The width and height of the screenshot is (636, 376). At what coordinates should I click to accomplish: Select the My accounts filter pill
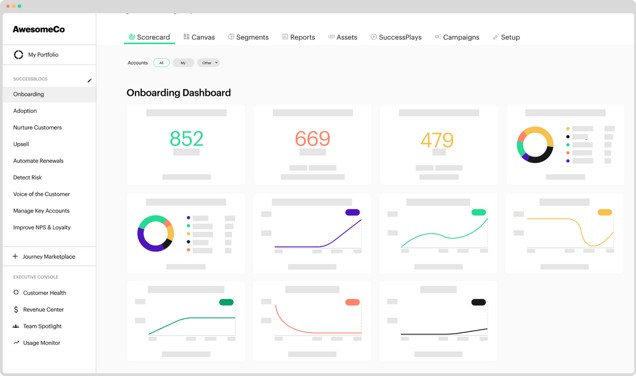pos(183,63)
